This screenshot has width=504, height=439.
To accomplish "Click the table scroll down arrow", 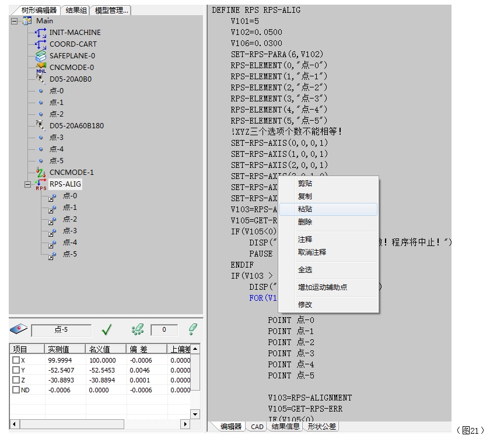I will (x=195, y=414).
